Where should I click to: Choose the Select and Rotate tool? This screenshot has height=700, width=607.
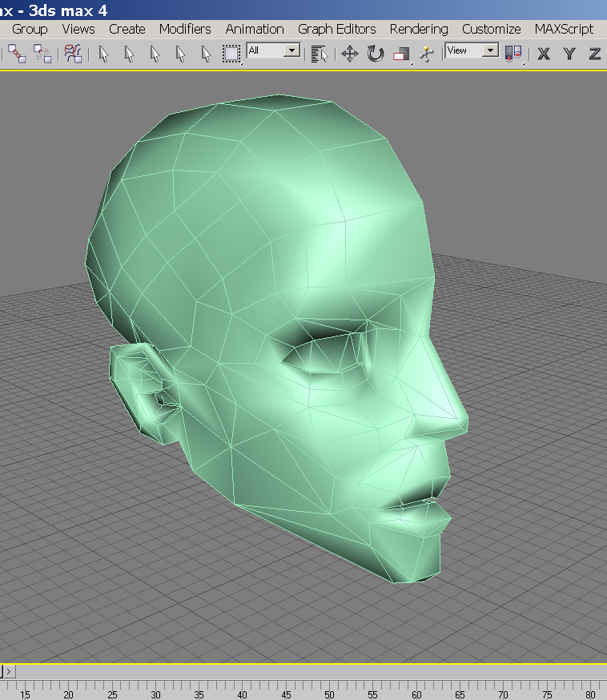click(x=375, y=54)
